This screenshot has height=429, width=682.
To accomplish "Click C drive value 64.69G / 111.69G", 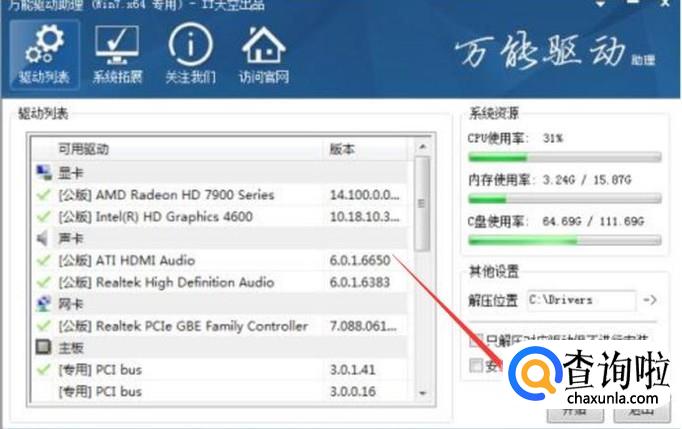I will tap(593, 221).
